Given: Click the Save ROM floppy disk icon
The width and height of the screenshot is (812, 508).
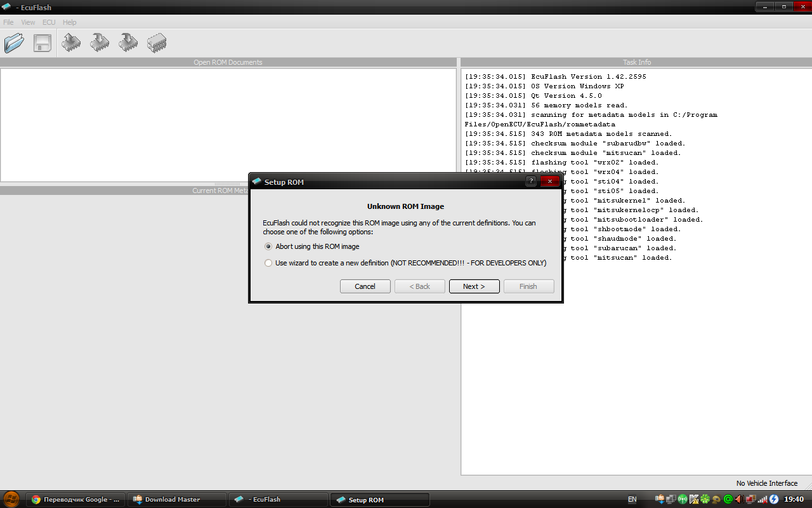Looking at the screenshot, I should 43,43.
